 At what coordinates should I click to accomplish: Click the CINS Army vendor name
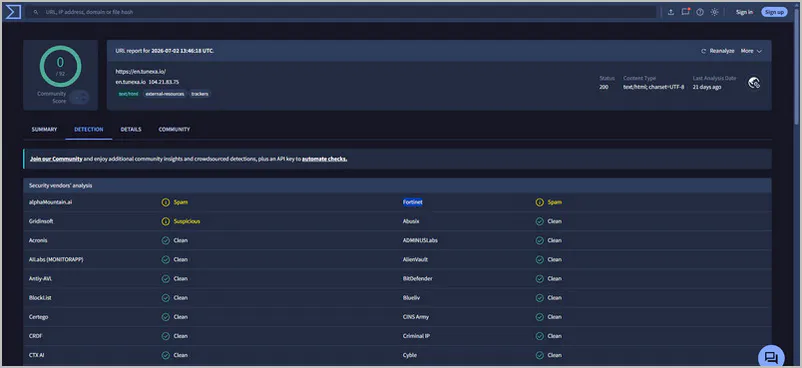tap(416, 317)
